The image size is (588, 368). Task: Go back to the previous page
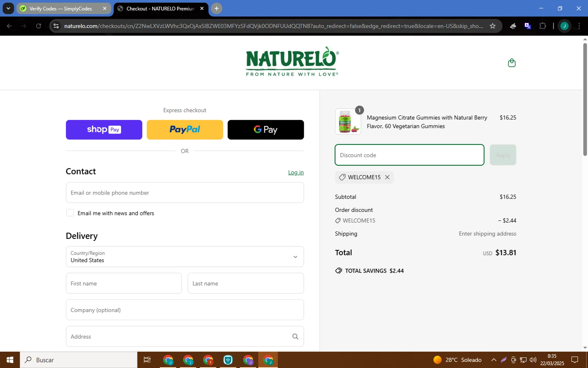tap(9, 26)
